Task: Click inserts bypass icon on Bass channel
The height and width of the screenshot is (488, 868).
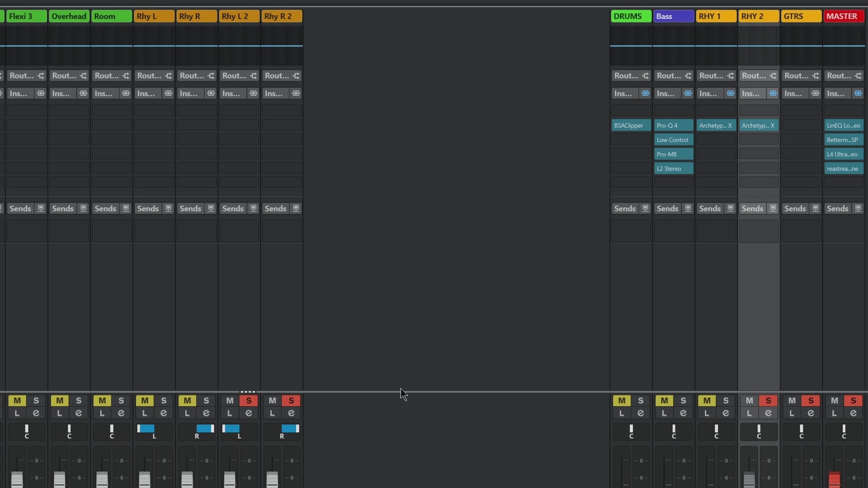Action: click(x=688, y=94)
